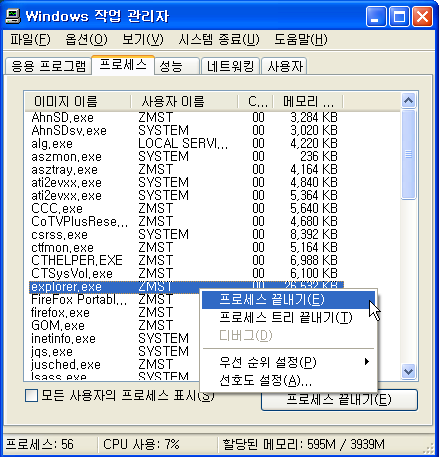
Task: Expand the 우선 순위 설정(P) submenu
Action: (x=288, y=362)
